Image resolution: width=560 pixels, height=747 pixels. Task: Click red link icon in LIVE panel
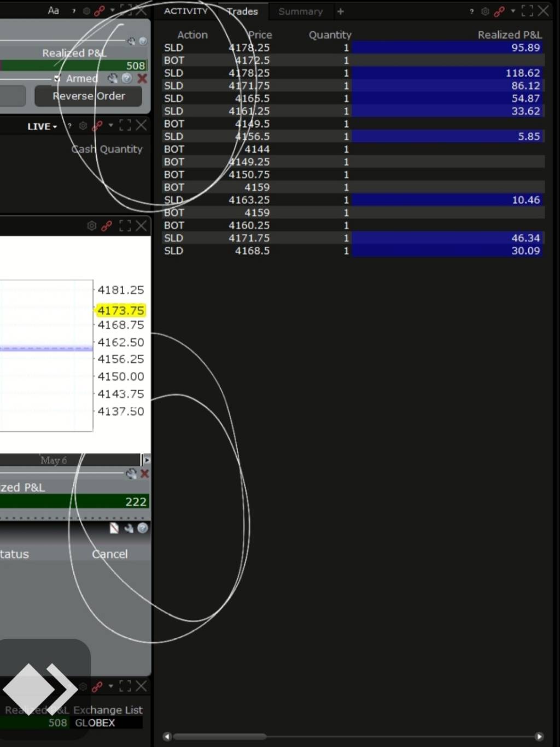pyautogui.click(x=97, y=126)
